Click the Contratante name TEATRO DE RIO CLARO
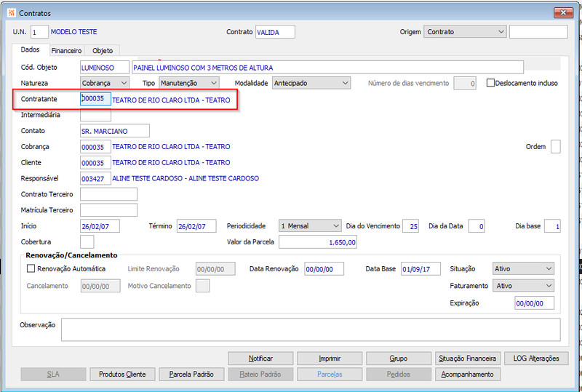 171,100
